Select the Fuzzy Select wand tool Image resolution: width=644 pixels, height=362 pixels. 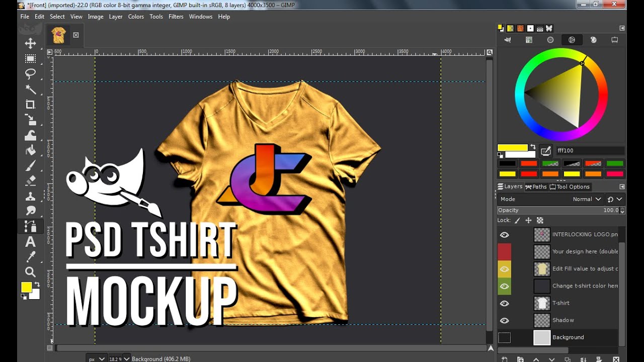[x=31, y=89]
